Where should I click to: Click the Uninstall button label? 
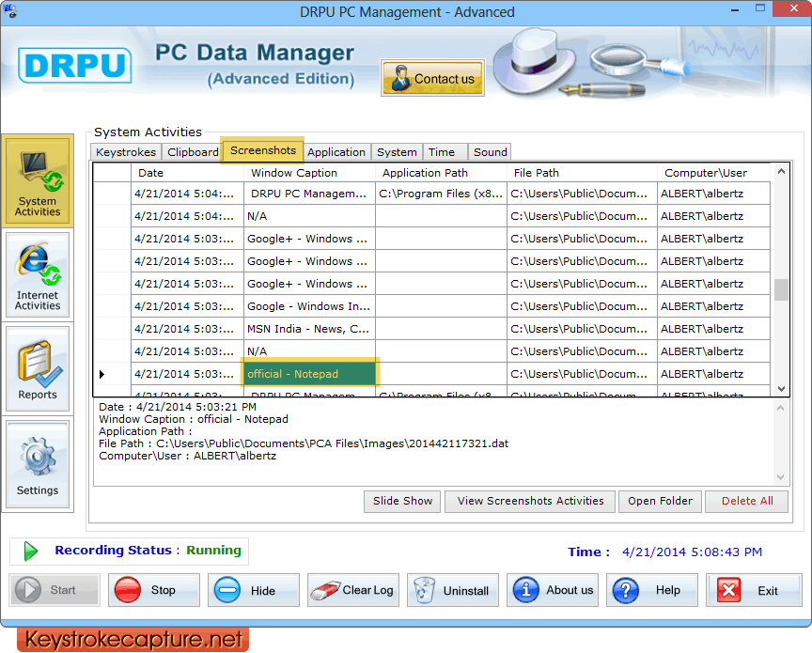465,591
